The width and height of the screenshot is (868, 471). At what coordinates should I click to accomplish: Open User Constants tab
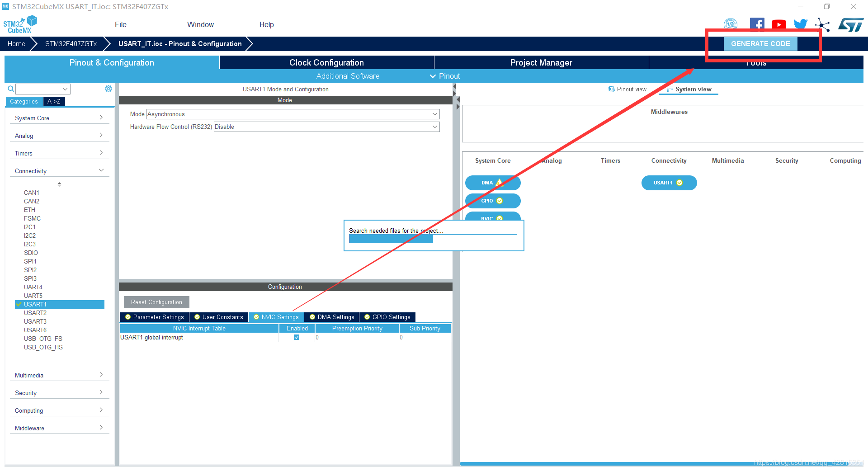click(x=219, y=317)
